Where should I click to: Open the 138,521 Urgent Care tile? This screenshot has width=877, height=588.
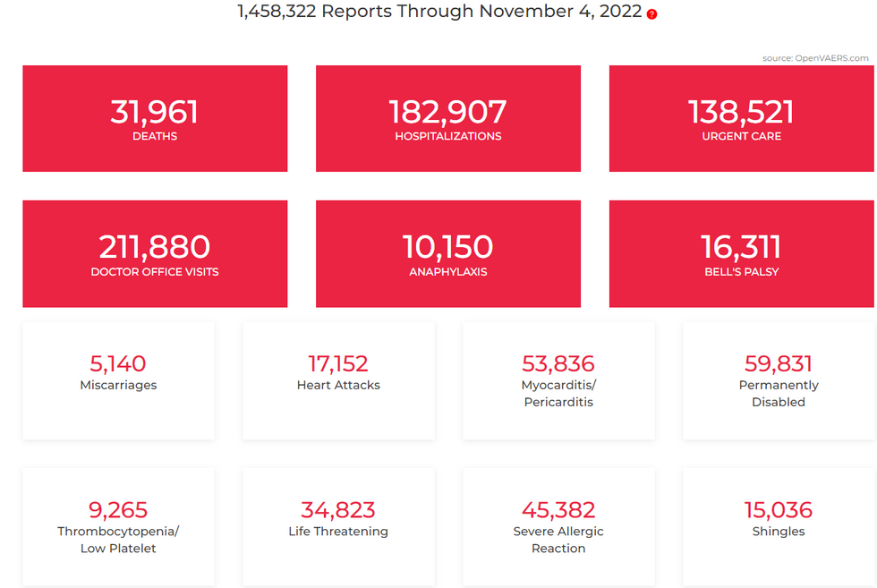[x=741, y=118]
